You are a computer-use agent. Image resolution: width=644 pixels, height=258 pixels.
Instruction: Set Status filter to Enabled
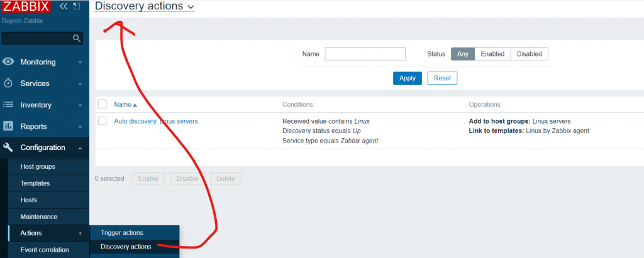492,54
